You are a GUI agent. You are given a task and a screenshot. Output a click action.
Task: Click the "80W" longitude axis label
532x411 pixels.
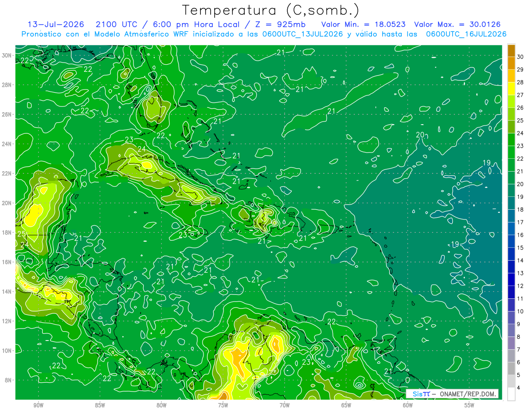tap(161, 405)
